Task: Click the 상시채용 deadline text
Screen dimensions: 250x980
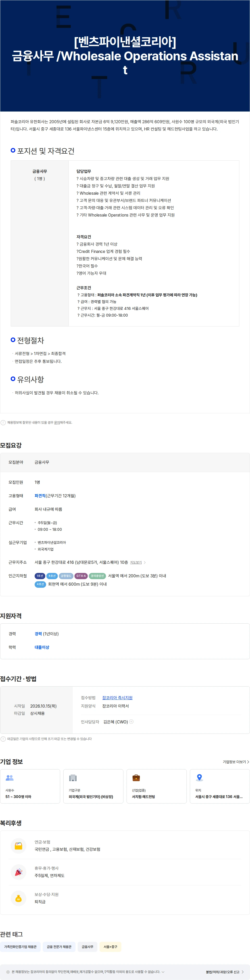Action: click(37, 713)
